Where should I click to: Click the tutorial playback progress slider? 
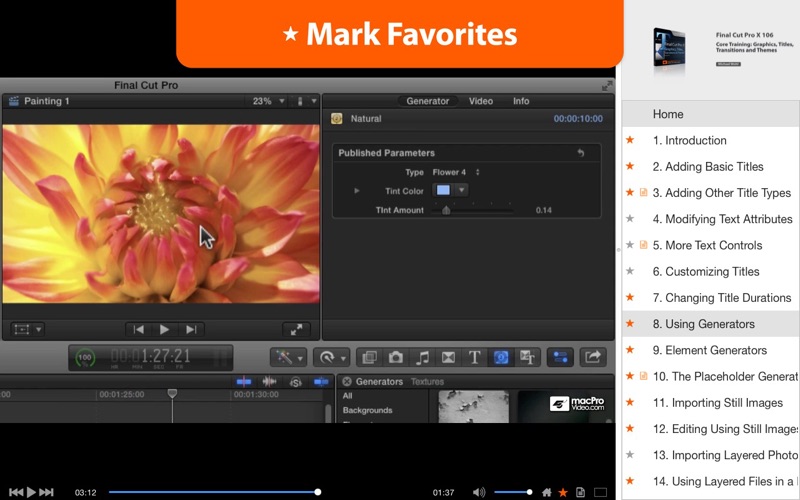215,492
